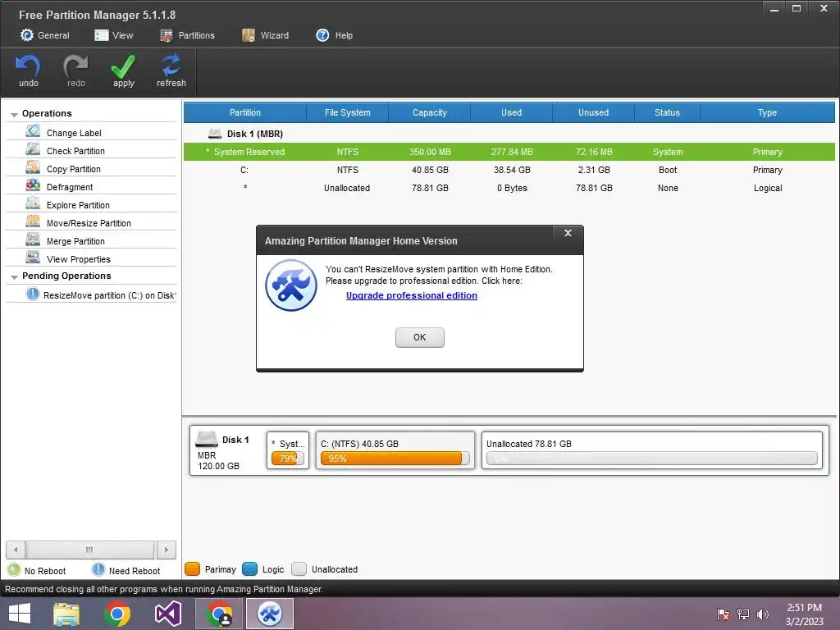Select the System Reserved partition row
Viewport: 840px width, 630px height.
(509, 152)
